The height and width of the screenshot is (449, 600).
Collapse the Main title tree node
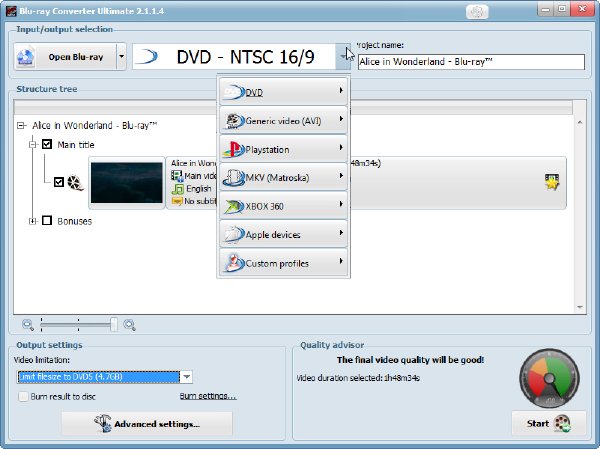[x=33, y=144]
